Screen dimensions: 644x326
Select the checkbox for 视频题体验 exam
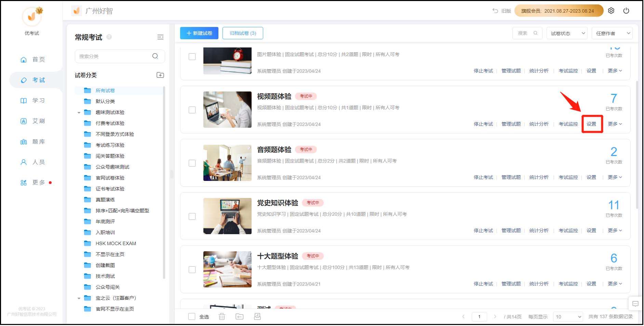192,110
